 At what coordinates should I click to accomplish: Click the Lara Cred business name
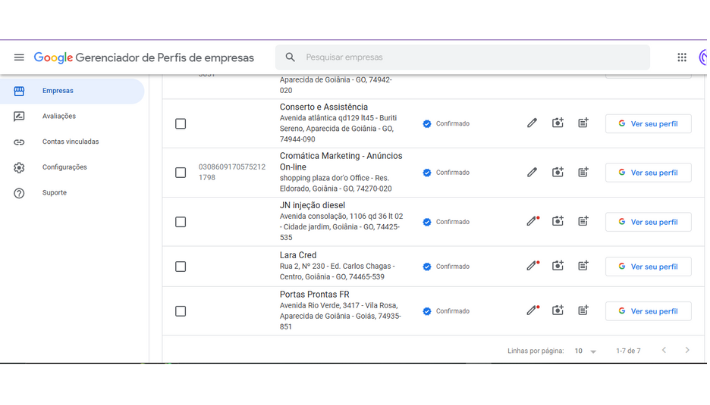click(x=298, y=255)
